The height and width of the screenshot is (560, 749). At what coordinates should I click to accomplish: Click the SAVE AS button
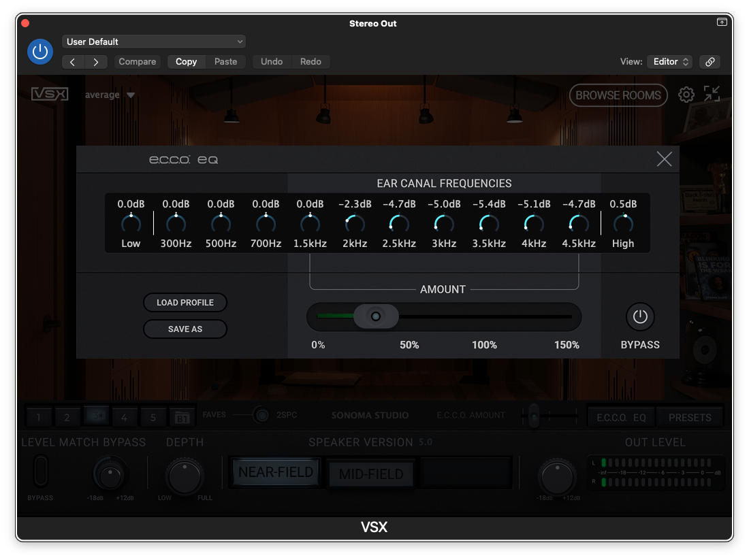pyautogui.click(x=185, y=329)
